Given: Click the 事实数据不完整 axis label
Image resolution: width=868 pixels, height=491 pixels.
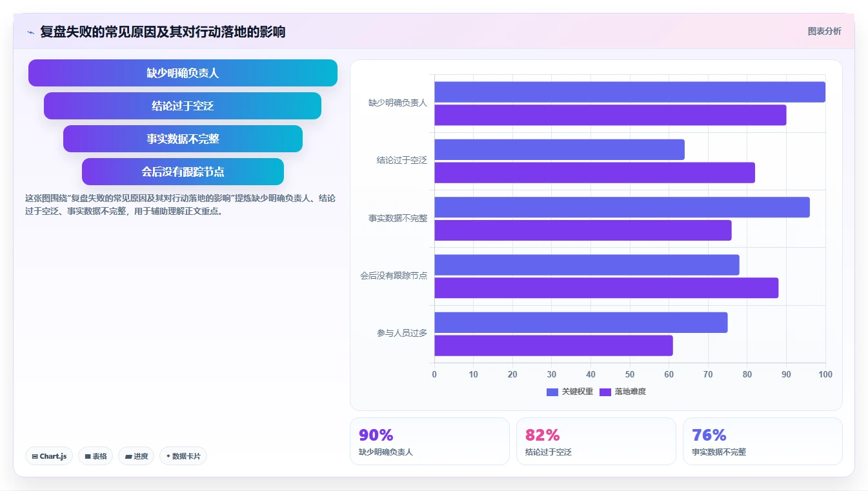Looking at the screenshot, I should click(x=398, y=218).
